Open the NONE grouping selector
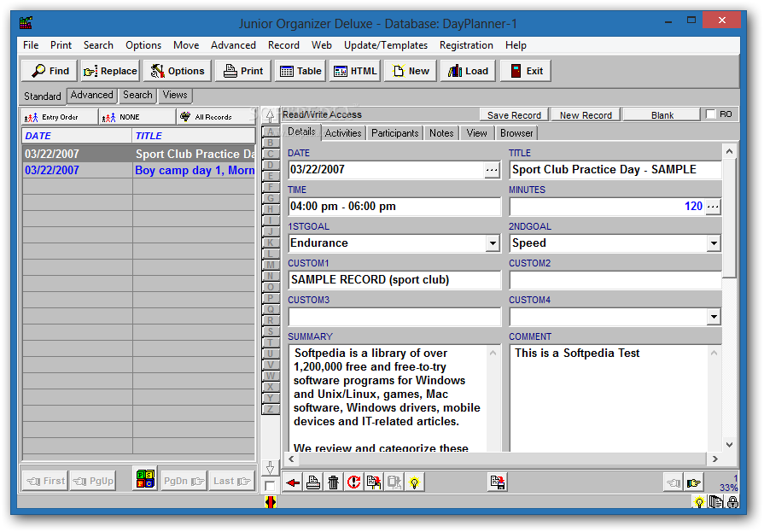Viewport: 764px width, 532px height. tap(137, 117)
